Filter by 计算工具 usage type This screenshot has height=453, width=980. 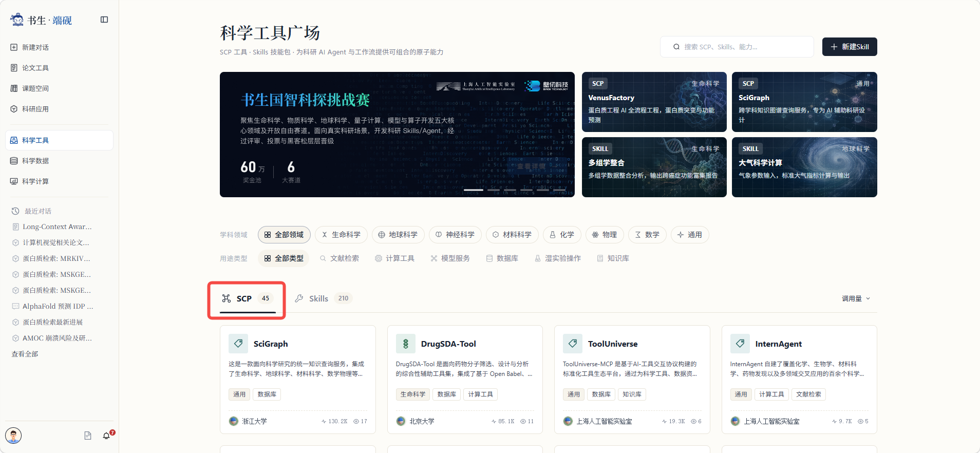point(395,258)
